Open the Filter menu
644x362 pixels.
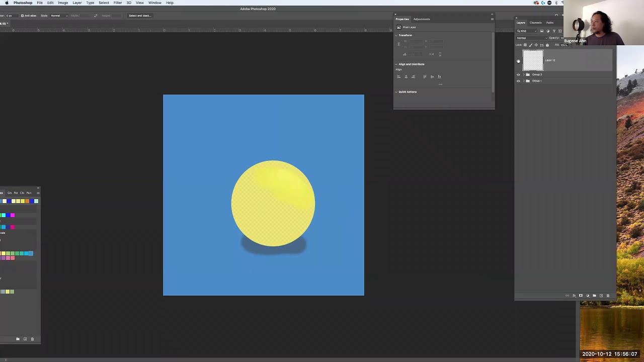pyautogui.click(x=118, y=3)
